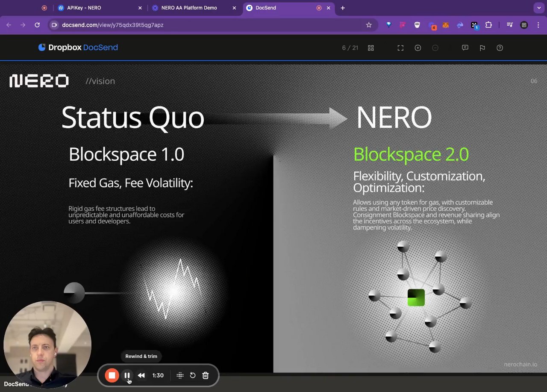Click the 'Blockspace 2.0' heading

tap(411, 154)
